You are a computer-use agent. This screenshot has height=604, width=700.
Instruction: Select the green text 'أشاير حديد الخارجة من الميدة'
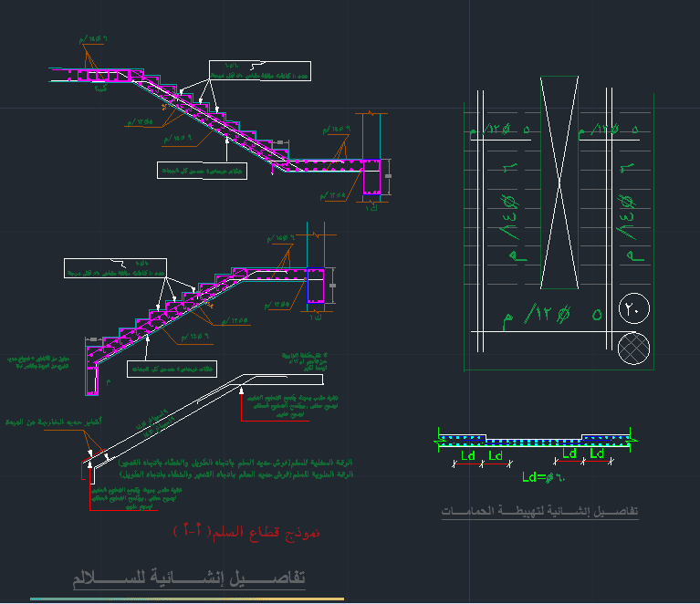coord(54,422)
